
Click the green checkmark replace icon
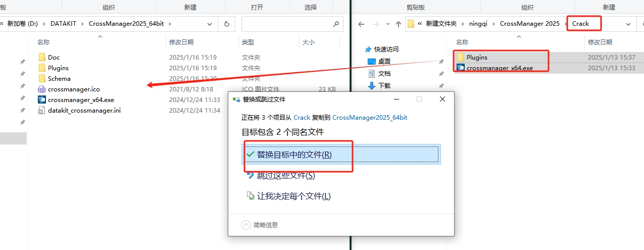[251, 154]
